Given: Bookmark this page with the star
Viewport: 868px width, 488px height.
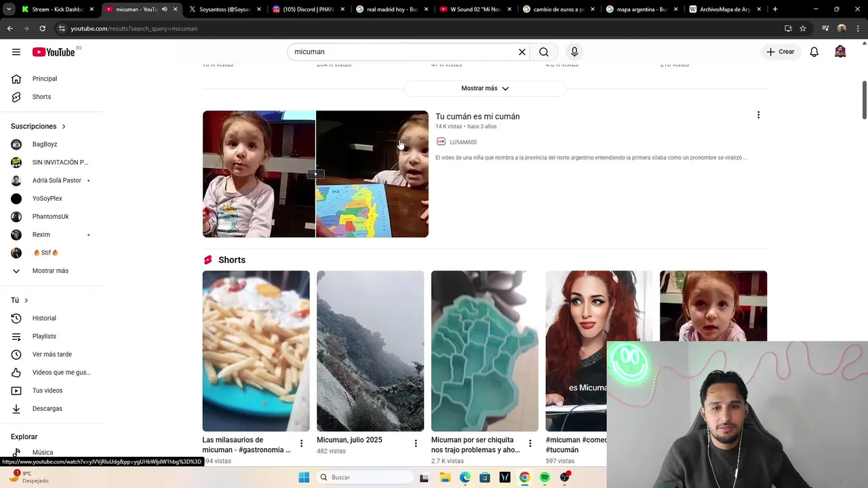Looking at the screenshot, I should [803, 28].
